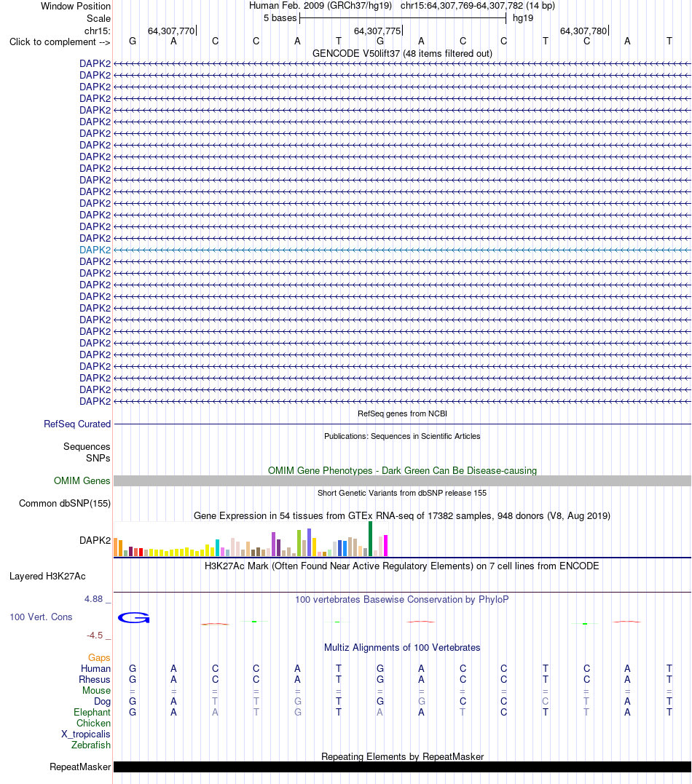Click the RefSeq Curated track label
Image resolution: width=692 pixels, height=784 pixels.
pyautogui.click(x=77, y=424)
